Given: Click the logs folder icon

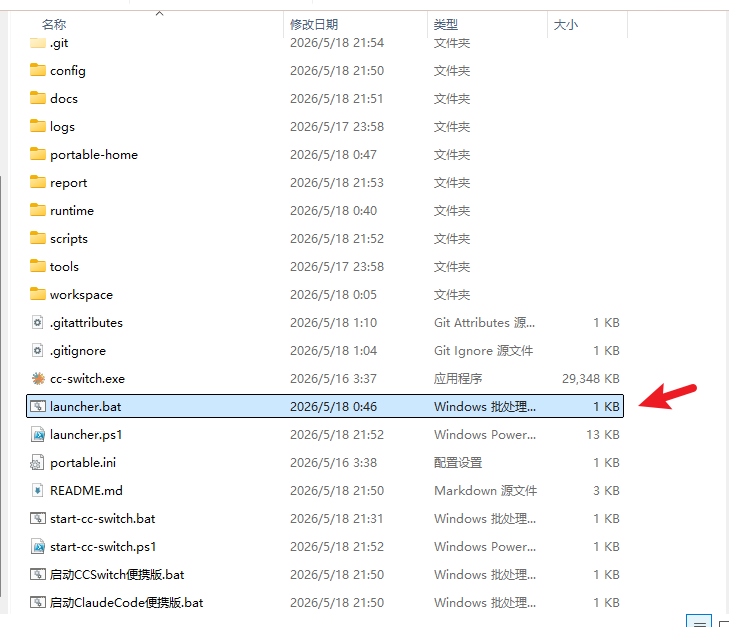Looking at the screenshot, I should (x=38, y=126).
